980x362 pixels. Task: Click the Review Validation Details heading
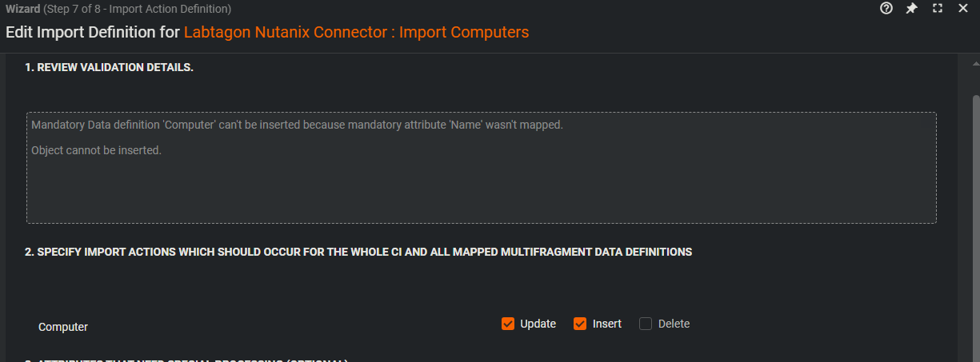[x=110, y=67]
